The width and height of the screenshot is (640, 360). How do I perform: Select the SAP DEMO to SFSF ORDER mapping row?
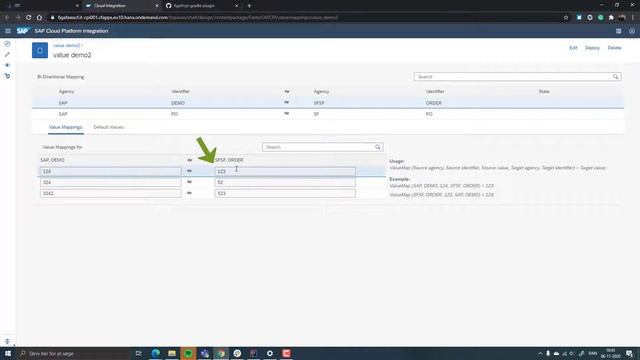(328, 103)
